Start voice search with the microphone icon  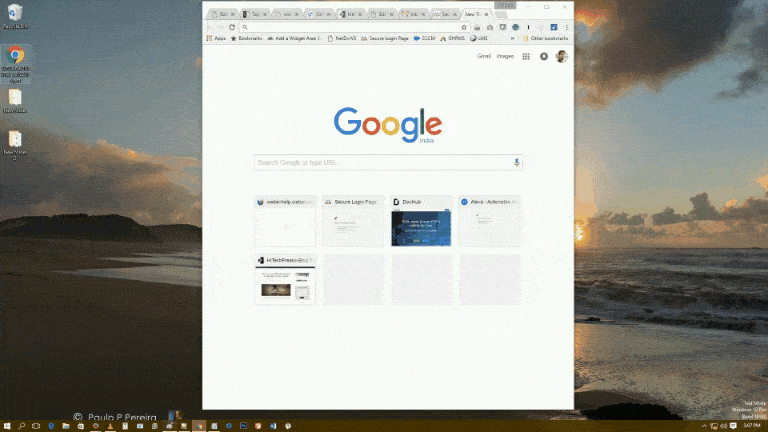[x=516, y=162]
